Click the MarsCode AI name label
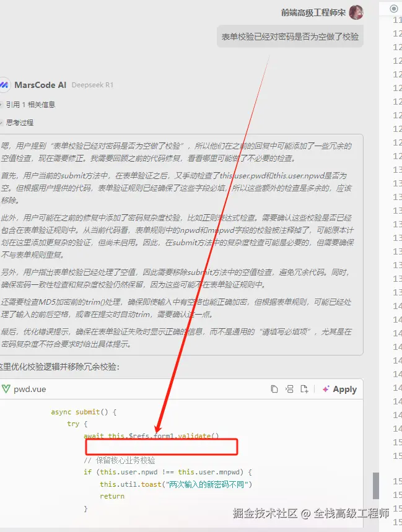 point(40,85)
